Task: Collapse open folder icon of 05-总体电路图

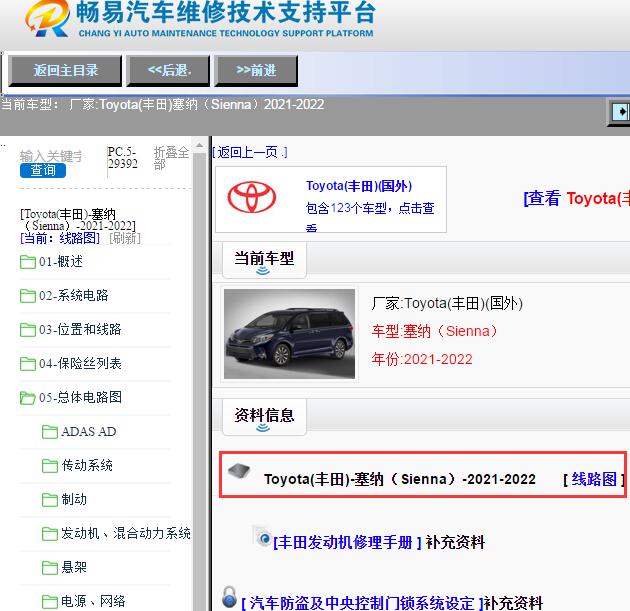Action: coord(28,398)
